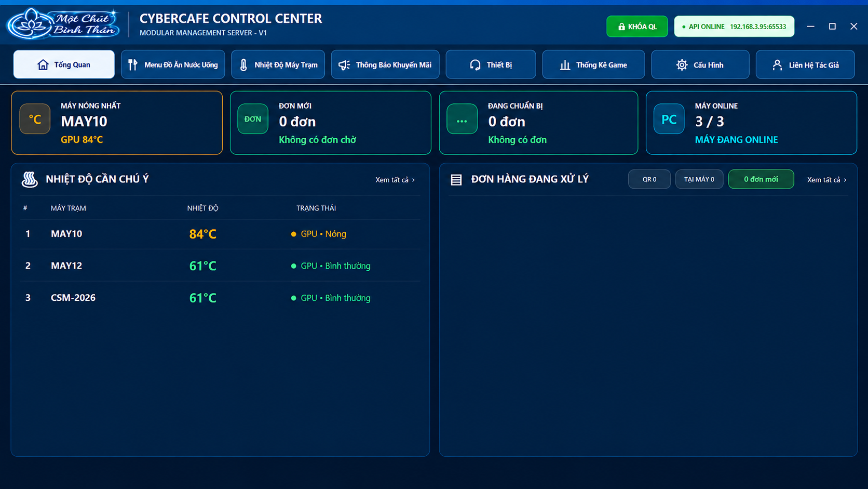Click the TRẠNG THÁI column header
Image resolution: width=868 pixels, height=489 pixels.
click(x=316, y=208)
